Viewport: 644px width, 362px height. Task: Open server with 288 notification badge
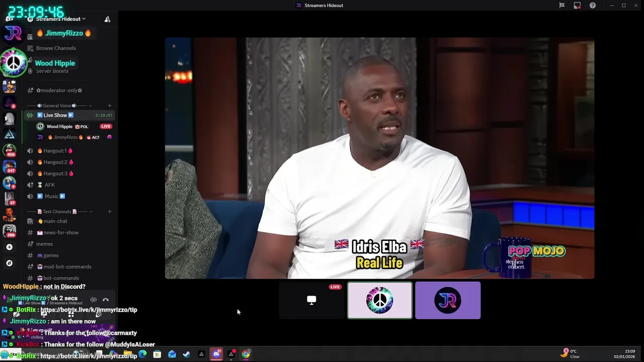click(x=10, y=231)
